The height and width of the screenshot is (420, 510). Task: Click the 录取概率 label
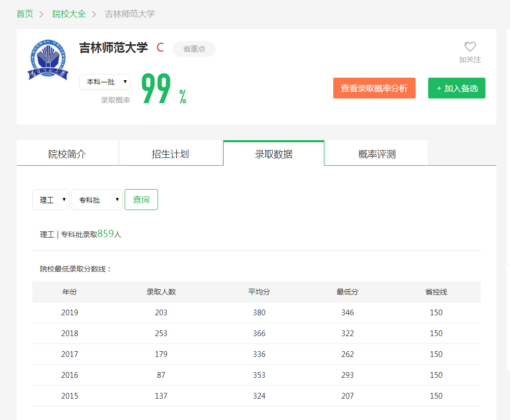[115, 100]
